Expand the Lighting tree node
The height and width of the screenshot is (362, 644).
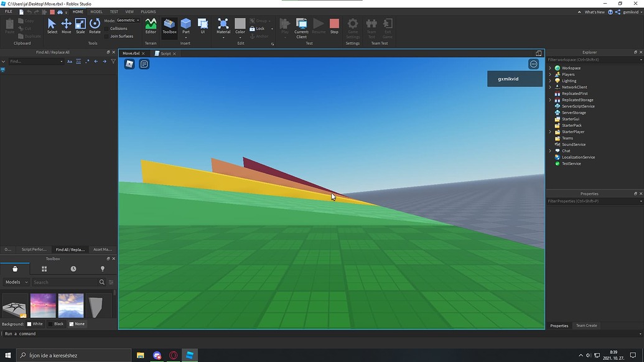click(551, 81)
